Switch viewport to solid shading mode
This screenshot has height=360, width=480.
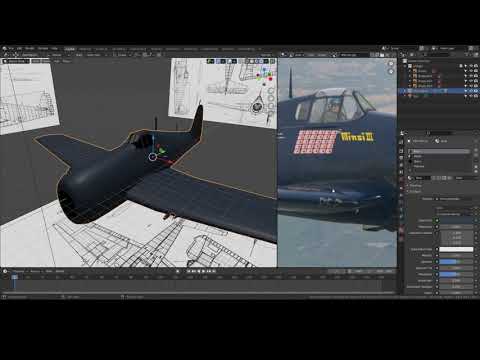pos(252,61)
